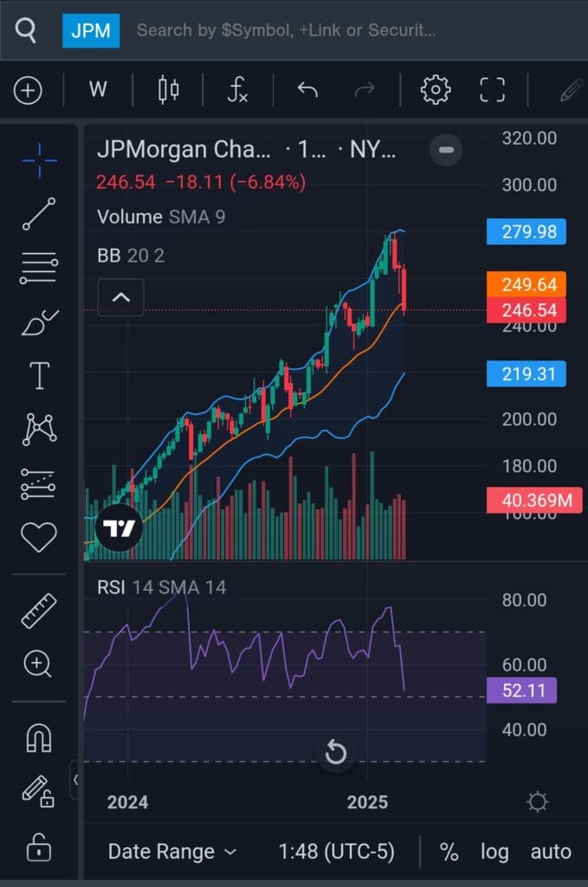Screen dimensions: 588x887
Task: Select the ruler measure tool
Action: coord(39,611)
